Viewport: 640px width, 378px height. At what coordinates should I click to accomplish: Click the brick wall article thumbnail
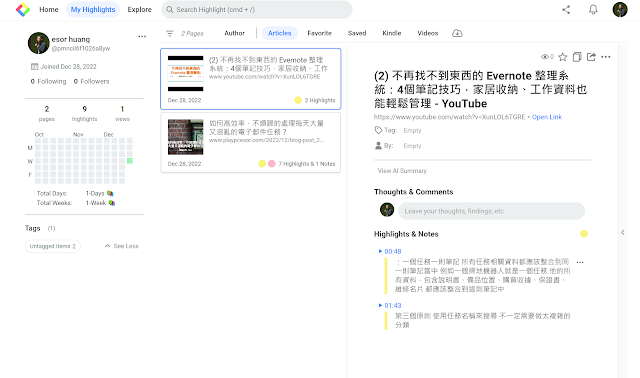tap(185, 137)
